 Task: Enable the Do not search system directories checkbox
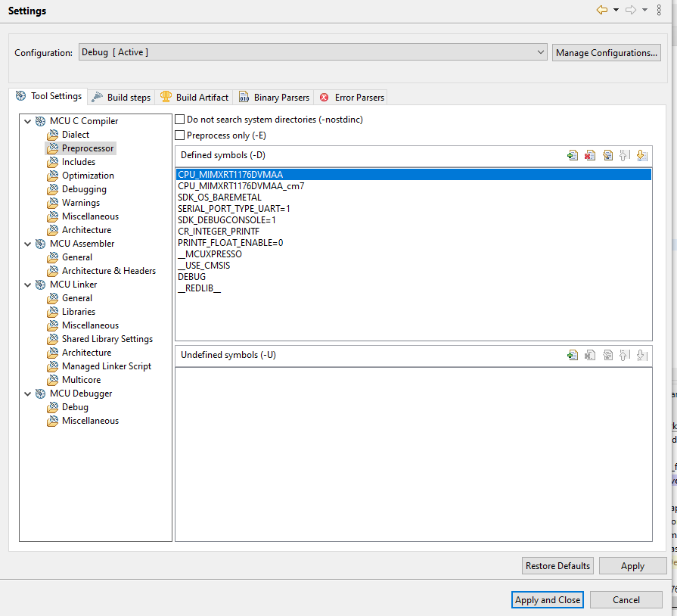coord(179,119)
